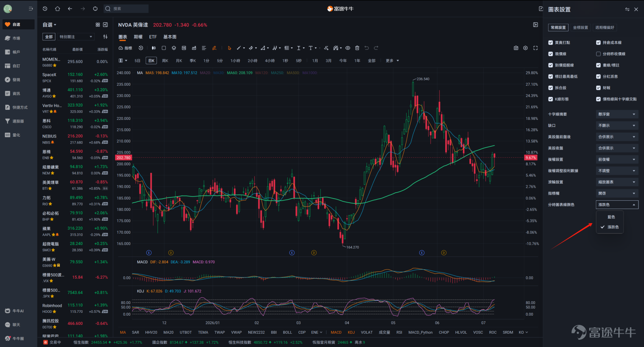
Task: Switch watchlist to grid view icon
Action: tap(98, 25)
